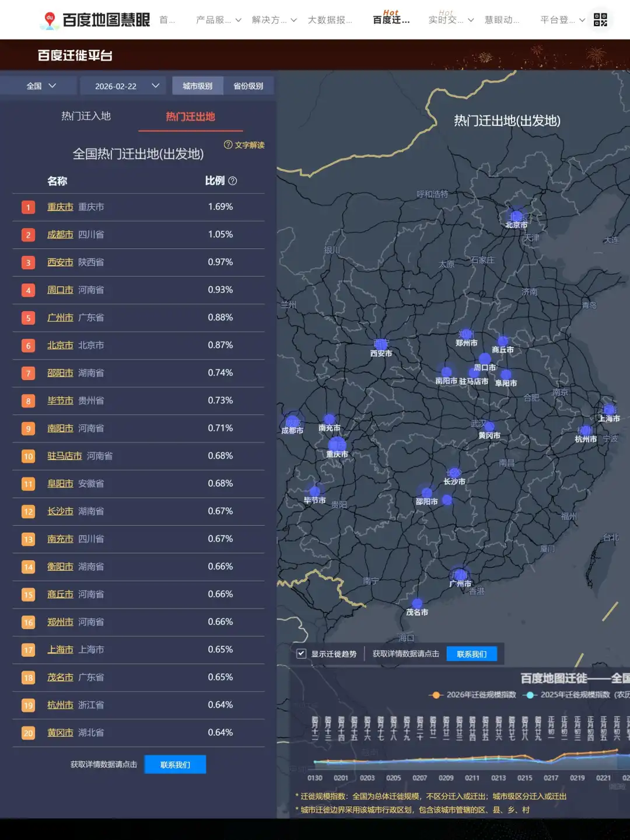This screenshot has height=840, width=630.
Task: Toggle the 显示迁徙趋势 checkbox
Action: point(301,653)
